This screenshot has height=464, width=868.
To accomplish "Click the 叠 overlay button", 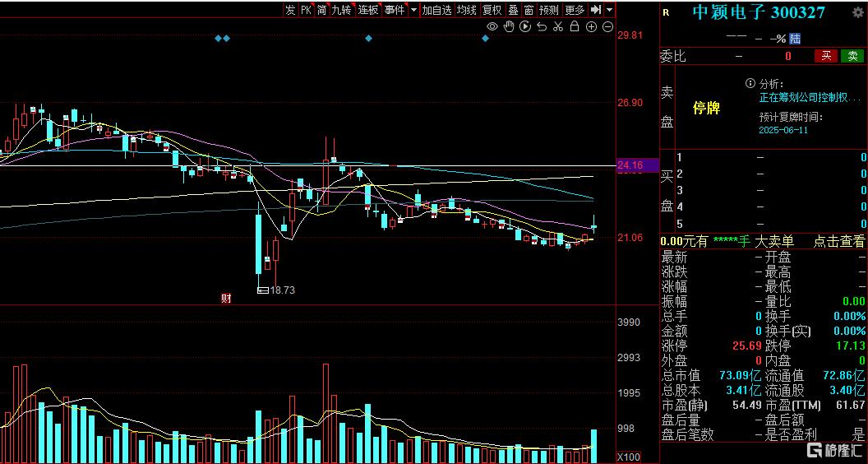I will point(513,9).
